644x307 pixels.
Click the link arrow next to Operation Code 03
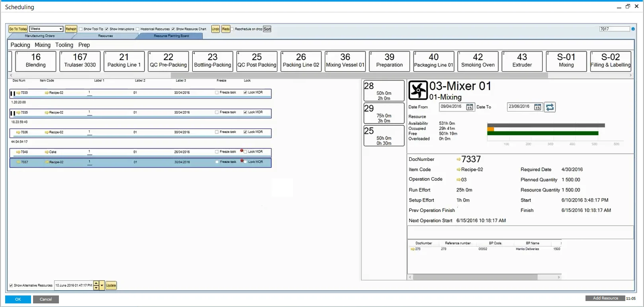(459, 180)
